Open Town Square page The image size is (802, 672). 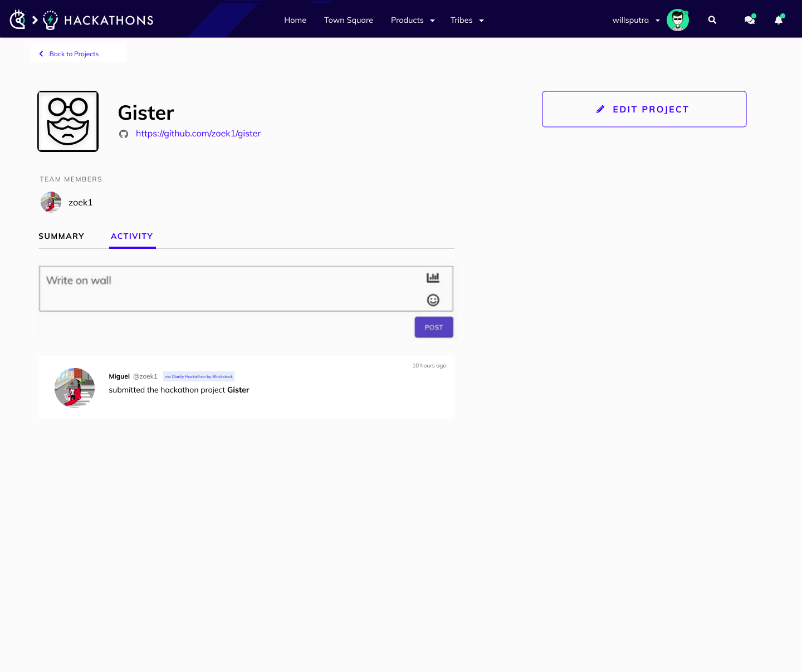tap(349, 20)
